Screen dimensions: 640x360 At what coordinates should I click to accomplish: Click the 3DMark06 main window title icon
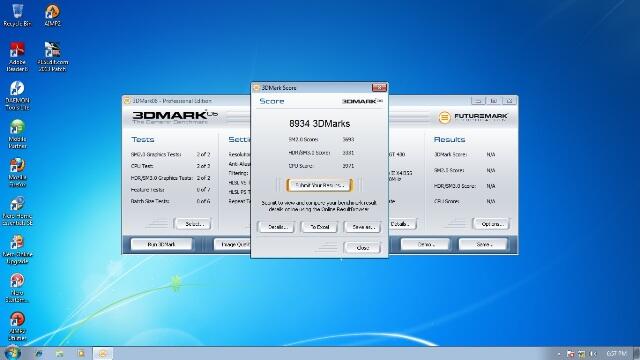127,101
